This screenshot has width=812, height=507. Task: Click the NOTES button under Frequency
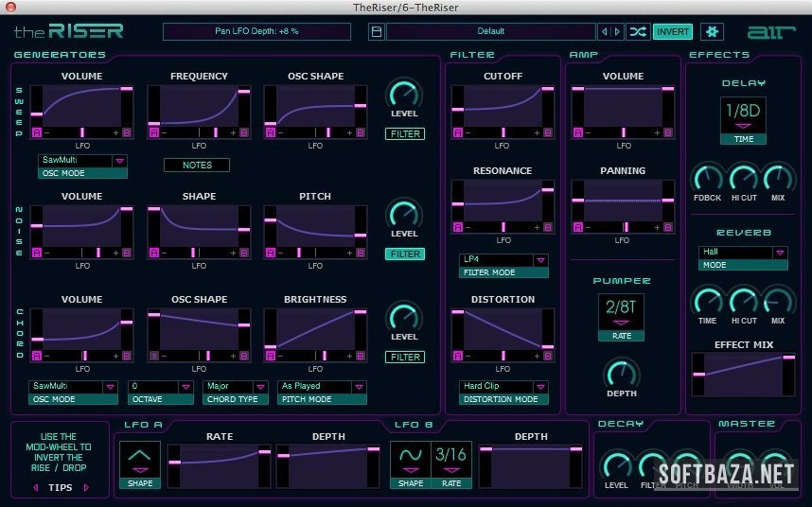pyautogui.click(x=197, y=165)
